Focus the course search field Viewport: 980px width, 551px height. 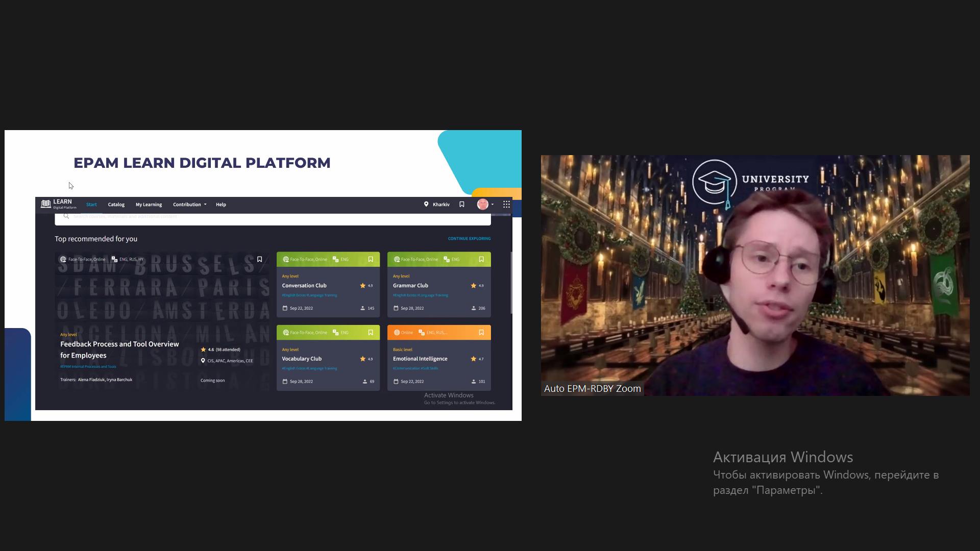pos(273,218)
